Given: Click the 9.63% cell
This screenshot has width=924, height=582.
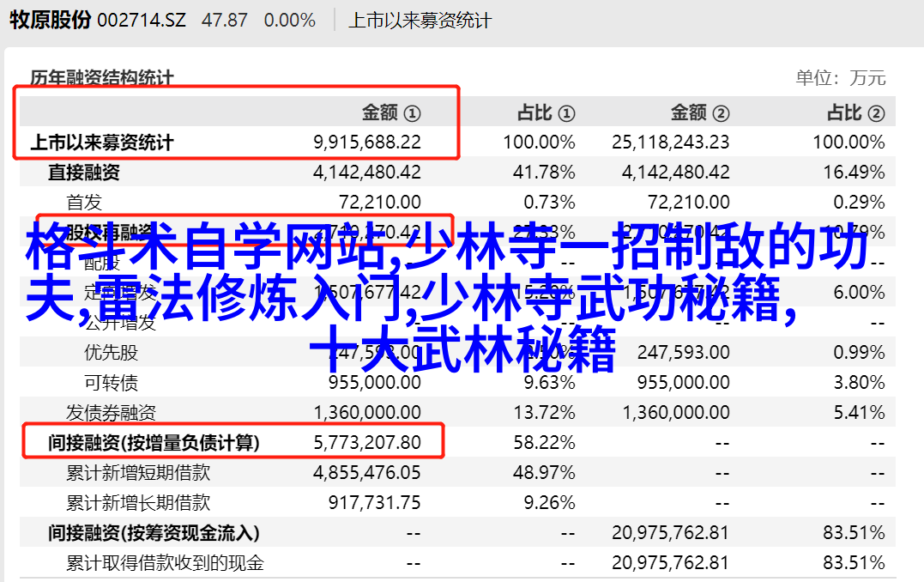Looking at the screenshot, I should click(549, 383).
